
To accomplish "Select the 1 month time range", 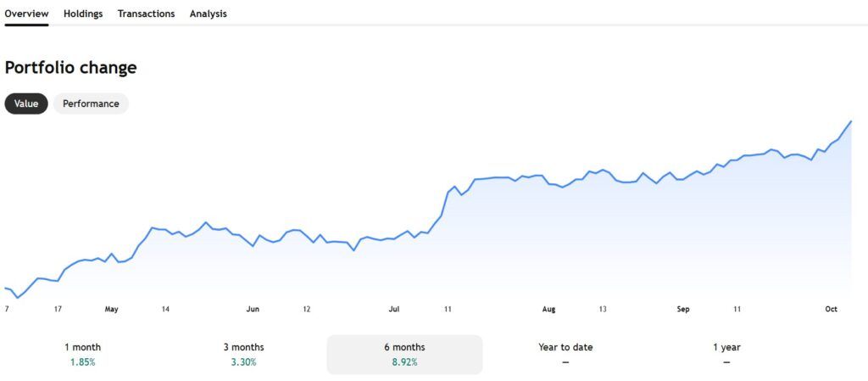I will click(x=82, y=354).
